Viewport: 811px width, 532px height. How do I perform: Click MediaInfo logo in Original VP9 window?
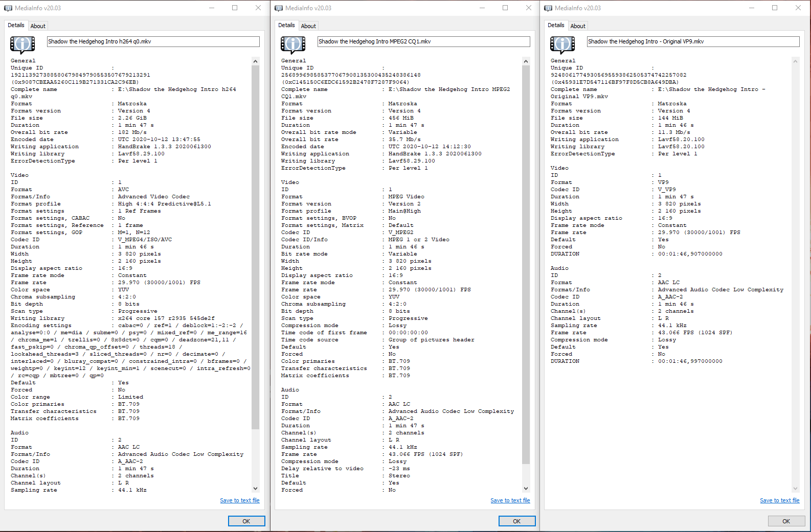coord(562,45)
